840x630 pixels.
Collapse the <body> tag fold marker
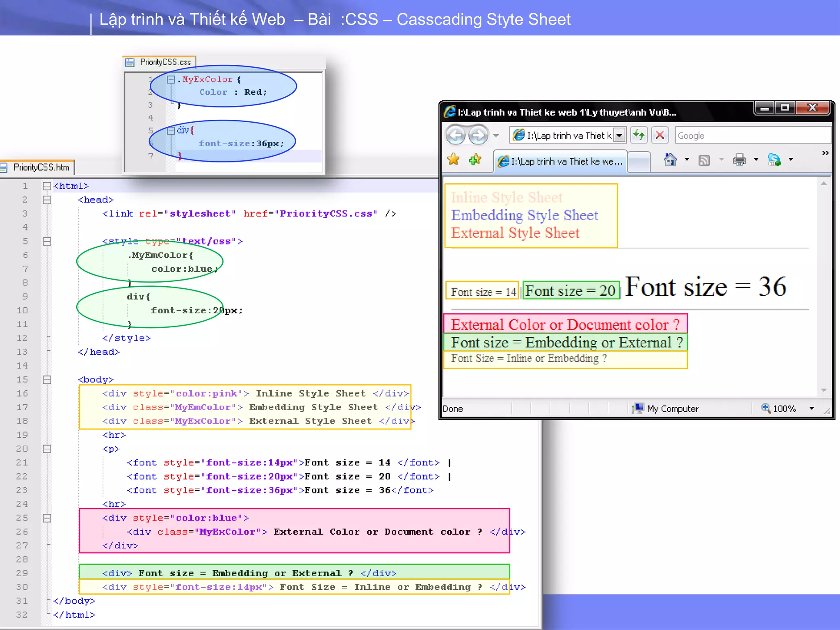[47, 380]
